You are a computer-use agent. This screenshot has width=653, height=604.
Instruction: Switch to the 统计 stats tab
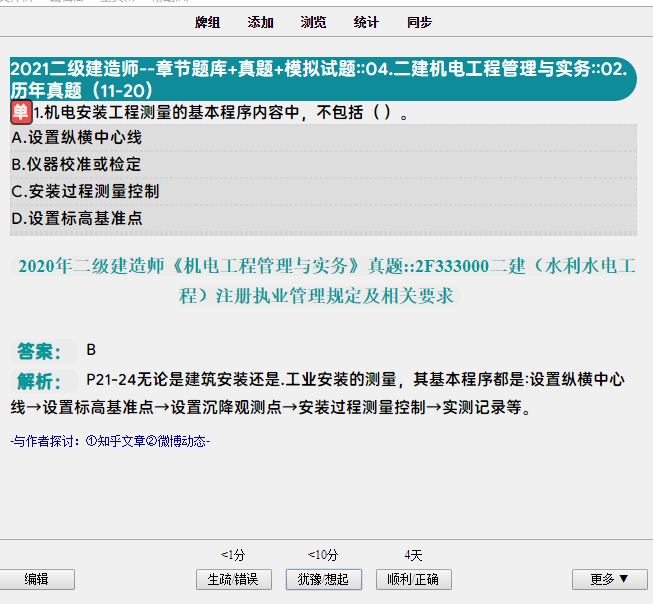366,22
